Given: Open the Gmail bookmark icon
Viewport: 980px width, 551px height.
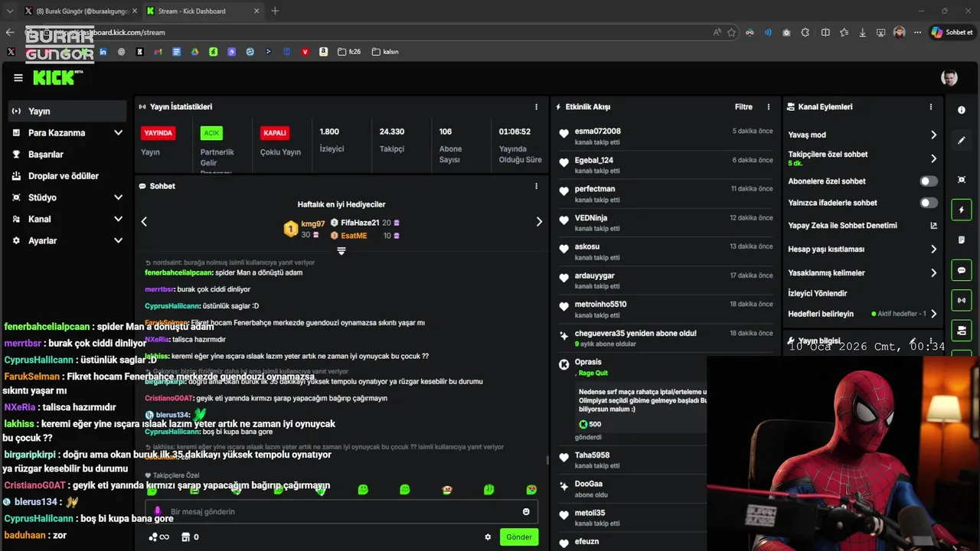Looking at the screenshot, I should point(158,52).
